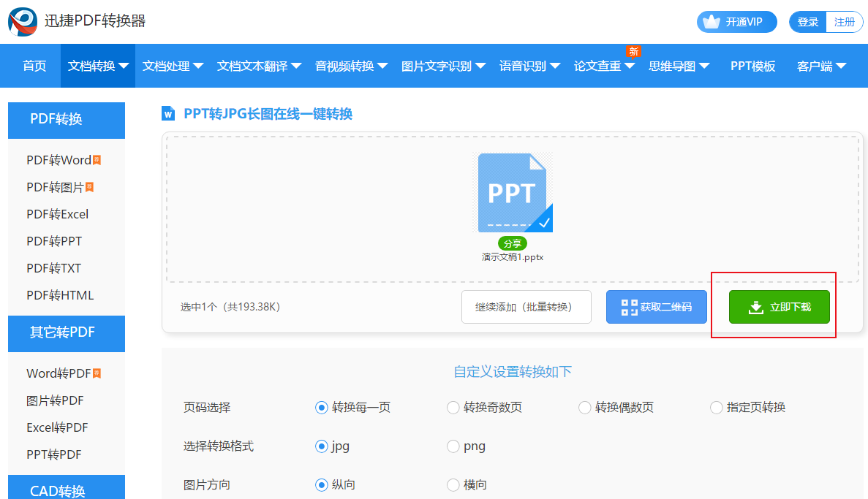Select 横向 image orientation

453,485
